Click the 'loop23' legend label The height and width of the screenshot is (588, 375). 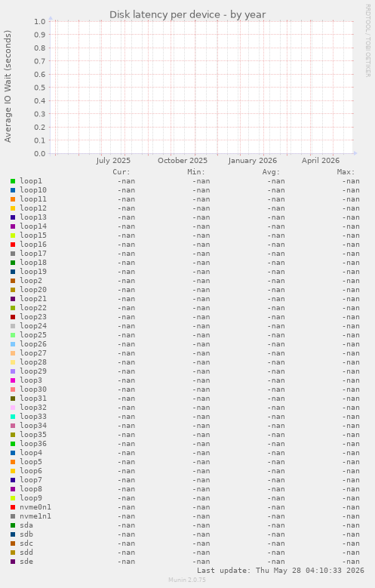33,317
